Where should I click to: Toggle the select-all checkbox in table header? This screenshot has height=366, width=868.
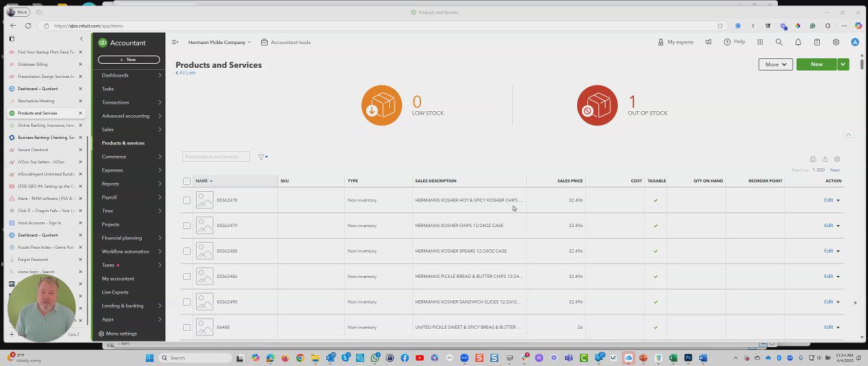point(186,181)
